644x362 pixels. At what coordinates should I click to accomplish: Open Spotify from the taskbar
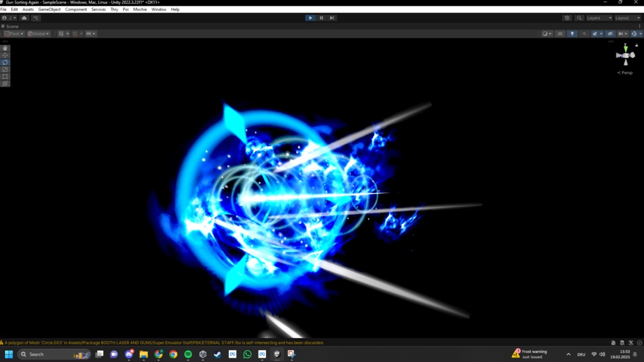(188, 354)
